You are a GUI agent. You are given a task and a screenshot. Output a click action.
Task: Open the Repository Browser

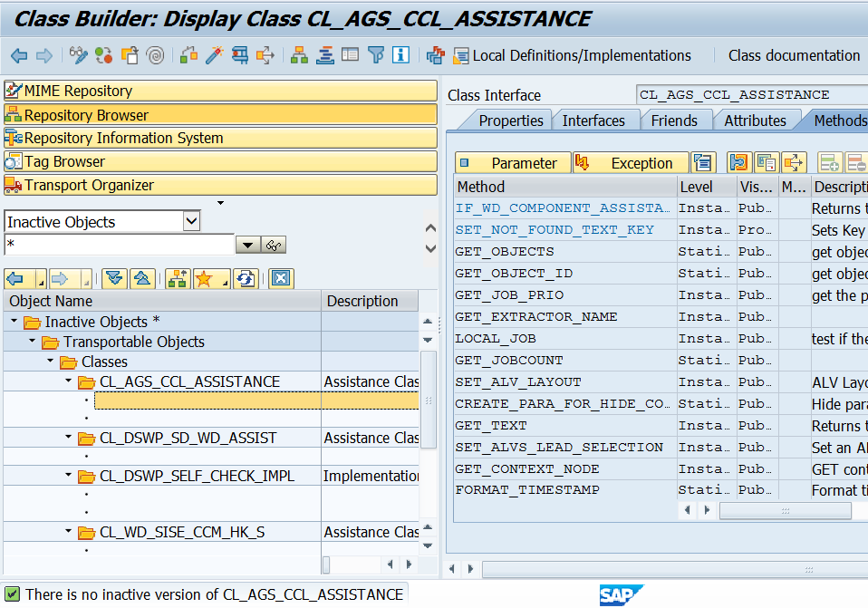click(220, 114)
